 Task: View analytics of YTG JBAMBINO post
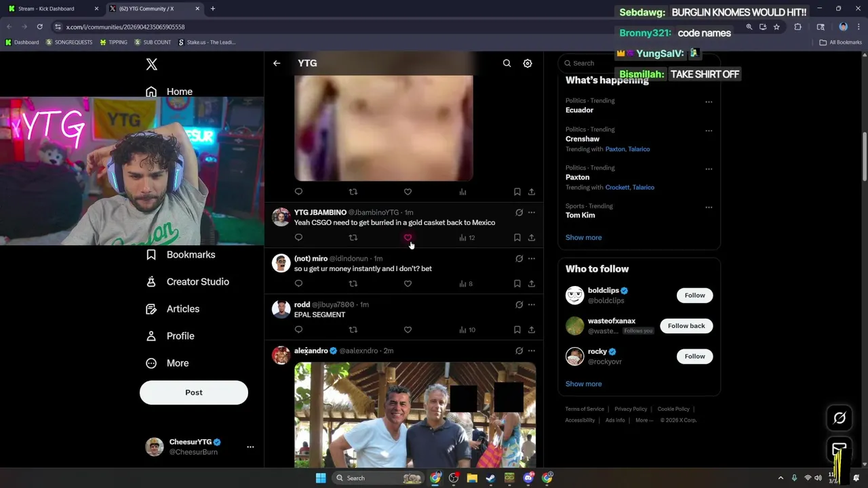point(467,238)
